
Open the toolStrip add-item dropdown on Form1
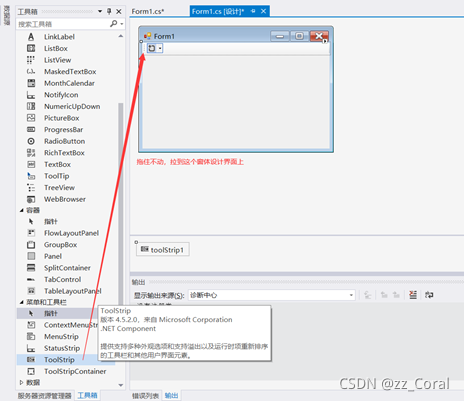tap(160, 48)
